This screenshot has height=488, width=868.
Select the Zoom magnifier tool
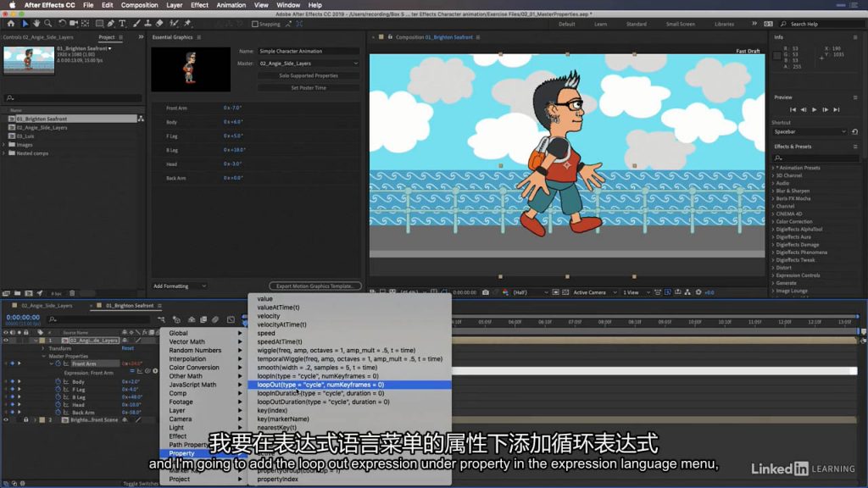coord(48,24)
